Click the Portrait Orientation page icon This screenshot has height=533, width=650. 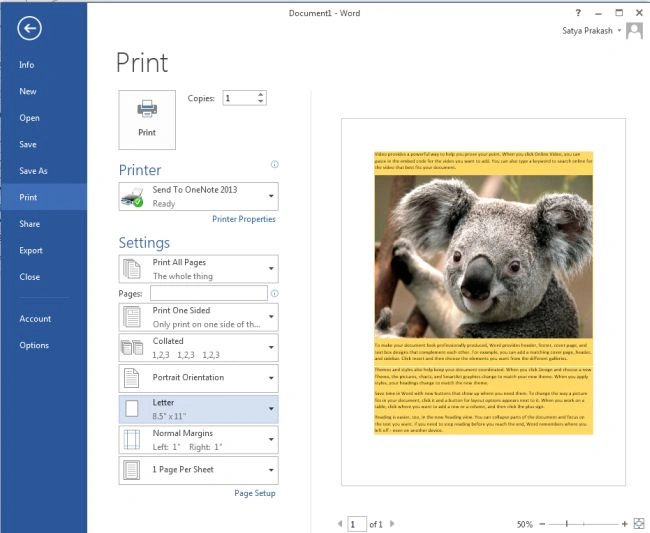131,378
